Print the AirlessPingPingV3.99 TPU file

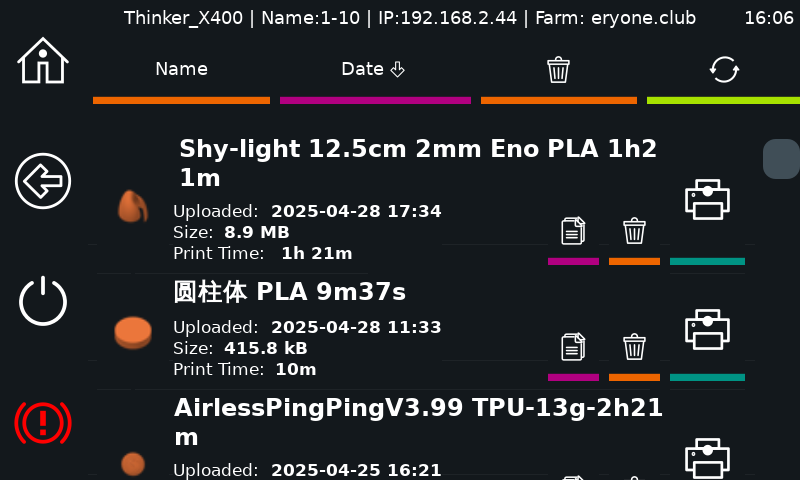coord(707,458)
